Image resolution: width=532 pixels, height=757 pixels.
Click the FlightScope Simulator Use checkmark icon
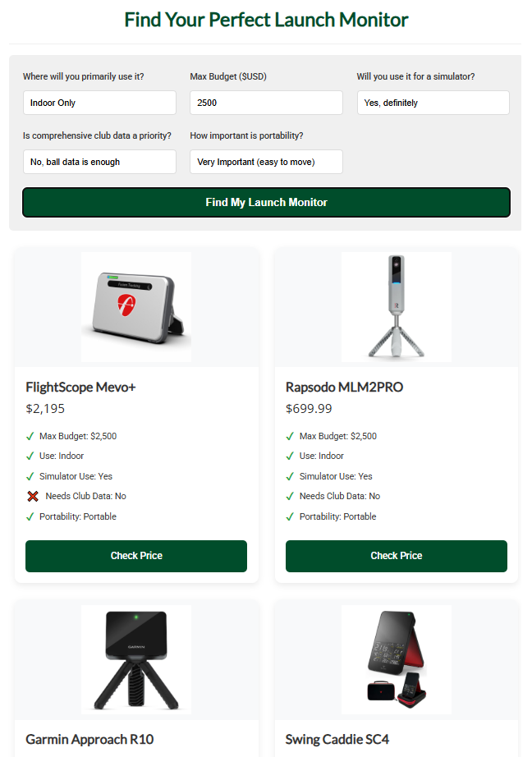pyautogui.click(x=30, y=476)
